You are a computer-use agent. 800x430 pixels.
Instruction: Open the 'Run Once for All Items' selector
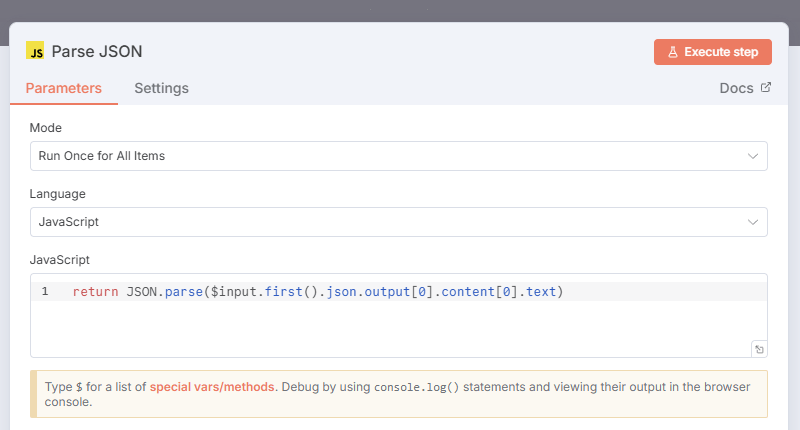coord(390,156)
